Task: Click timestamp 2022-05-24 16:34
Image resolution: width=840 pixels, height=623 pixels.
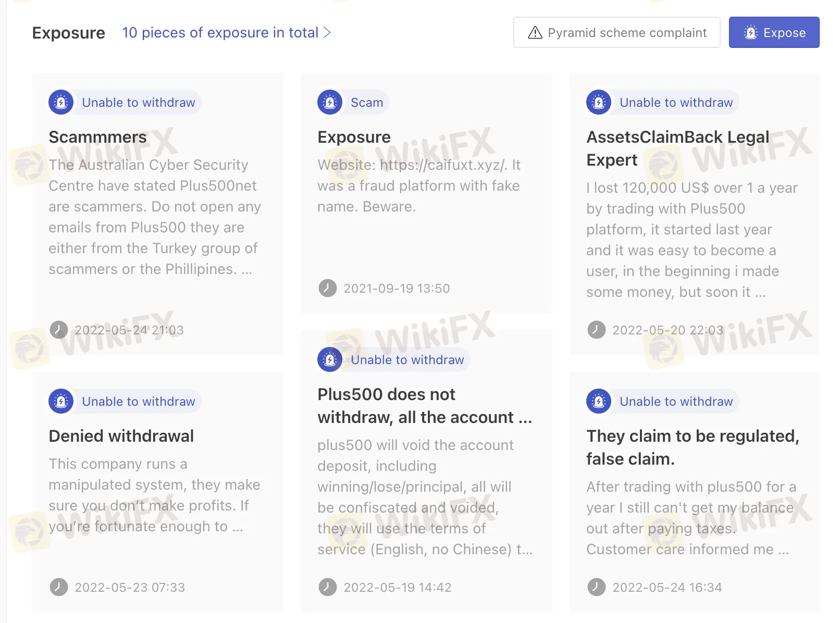Action: pyautogui.click(x=667, y=588)
